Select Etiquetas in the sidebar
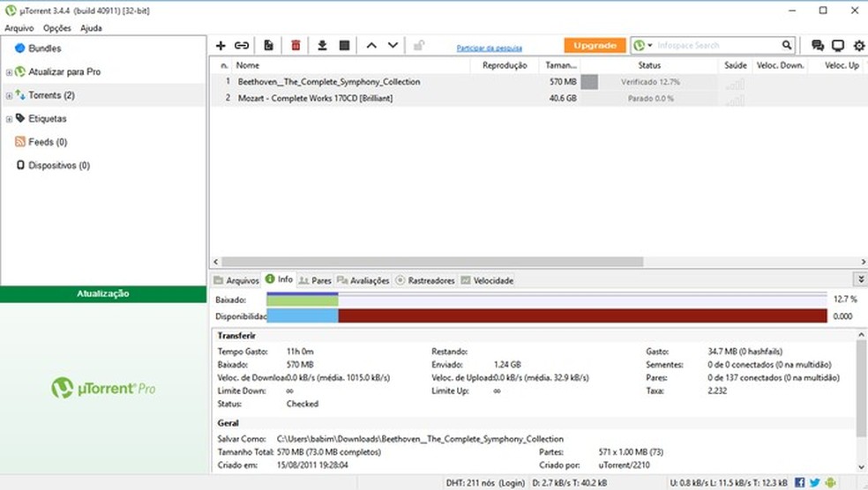The width and height of the screenshot is (868, 490). (x=47, y=118)
